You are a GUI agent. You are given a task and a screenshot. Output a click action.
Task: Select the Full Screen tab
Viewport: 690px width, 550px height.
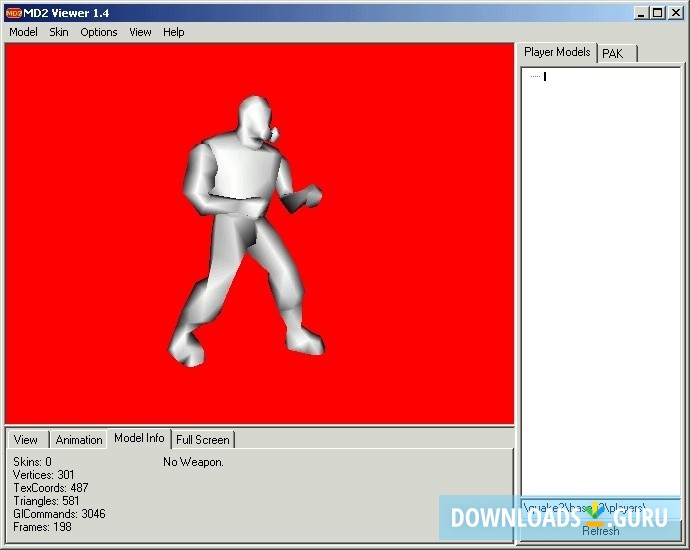(x=203, y=440)
